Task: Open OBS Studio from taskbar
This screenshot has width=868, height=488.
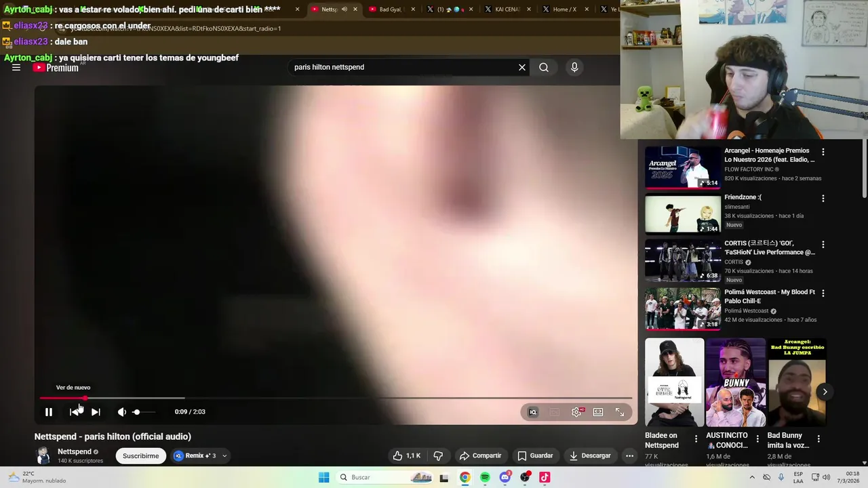Action: coord(525,477)
